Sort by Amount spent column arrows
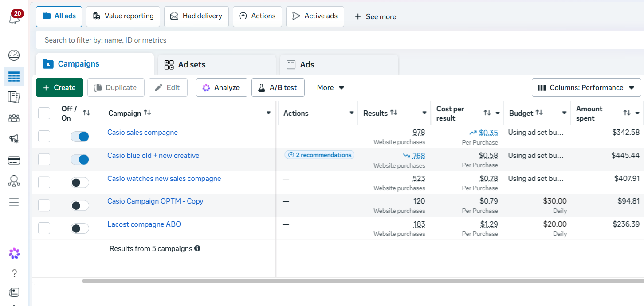The height and width of the screenshot is (306, 644). tap(627, 113)
